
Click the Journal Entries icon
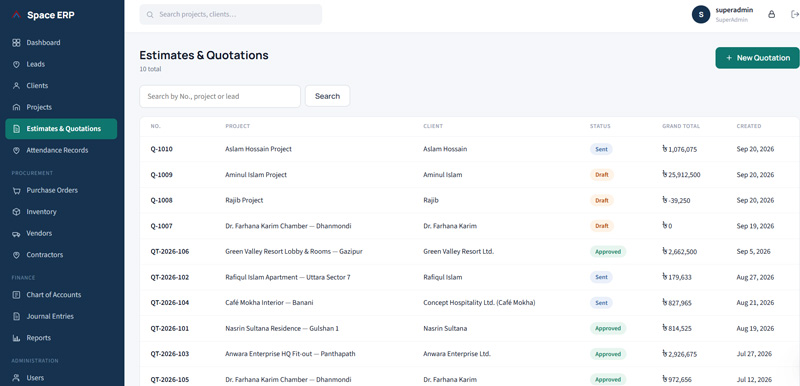click(x=16, y=316)
